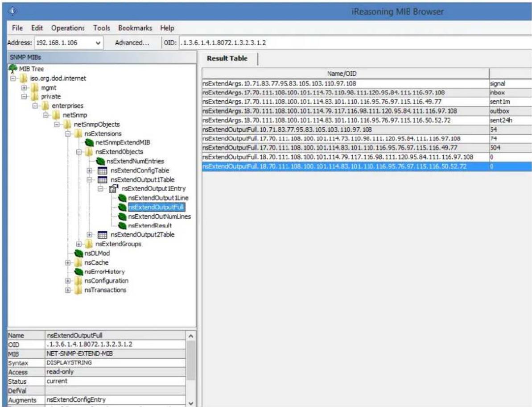Select the nsExtendArgs row with value outbox
Viewport: 532px width, 407px height.
367,111
